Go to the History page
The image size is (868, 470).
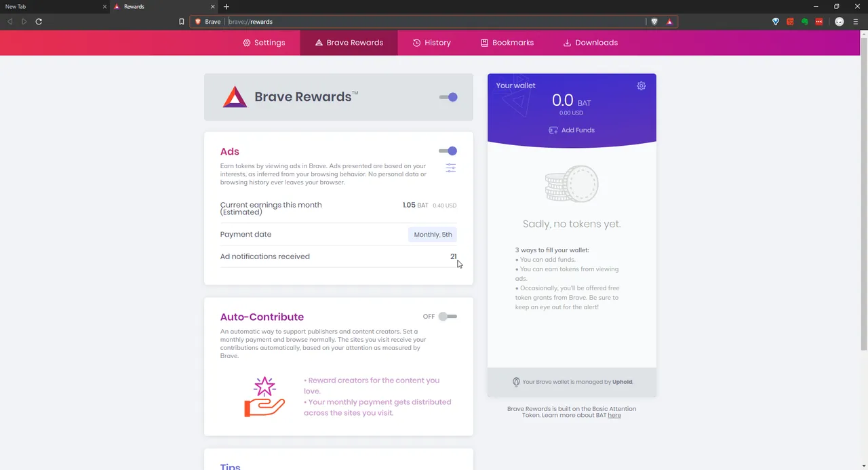(x=432, y=43)
